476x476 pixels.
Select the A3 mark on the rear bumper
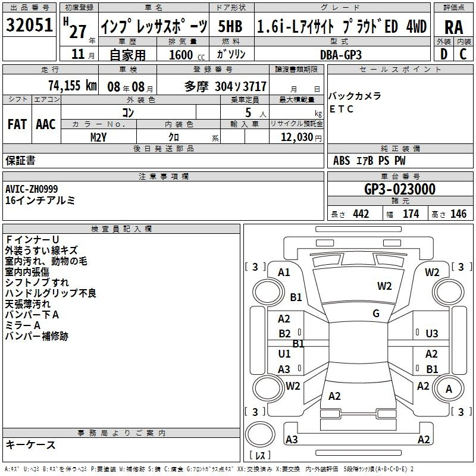click(x=292, y=439)
